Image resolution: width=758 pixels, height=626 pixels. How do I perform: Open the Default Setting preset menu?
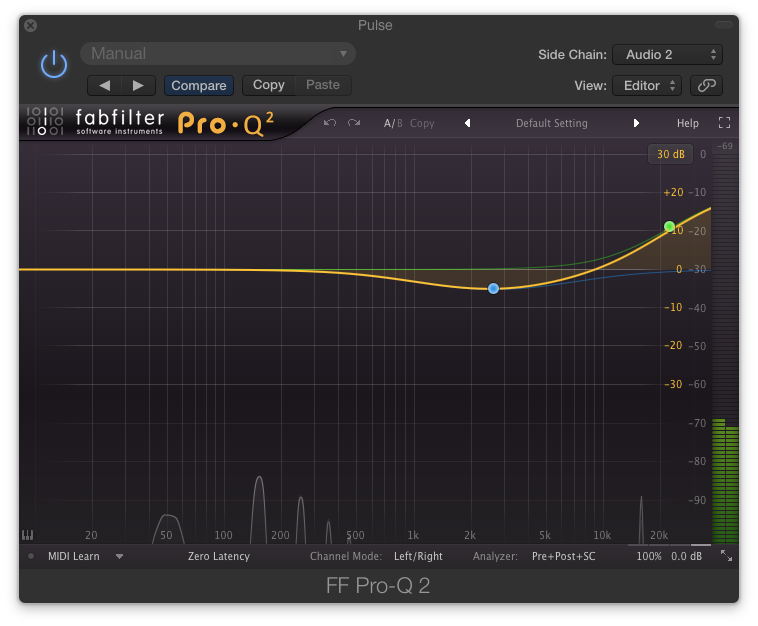pyautogui.click(x=552, y=123)
